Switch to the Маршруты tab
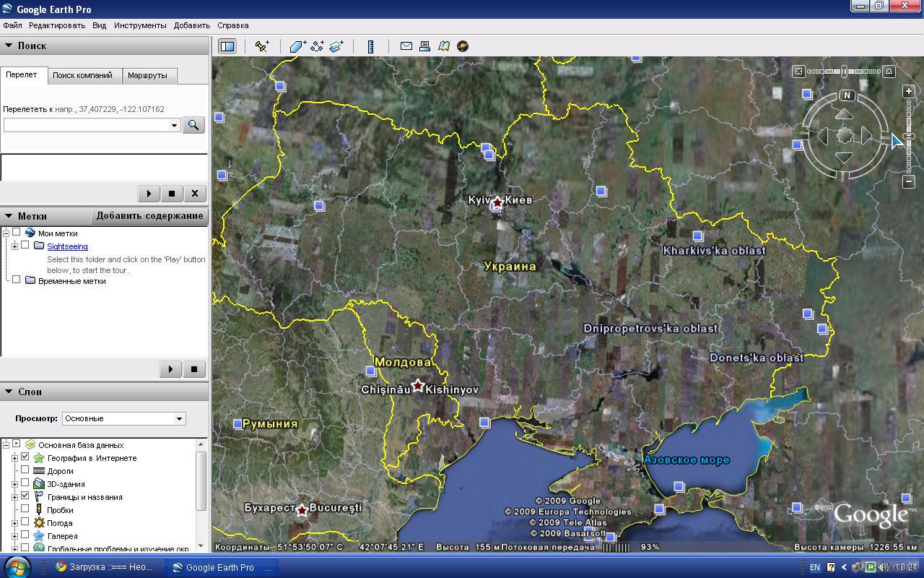Viewport: 924px width, 578px height. click(x=147, y=75)
